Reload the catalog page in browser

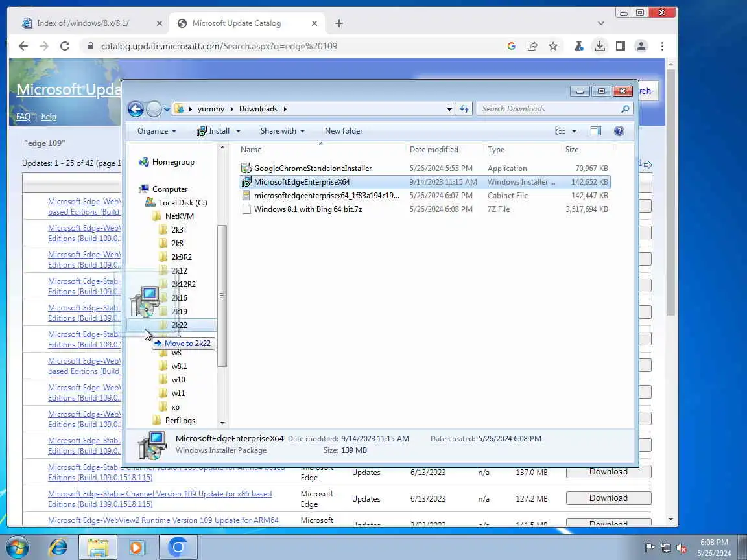coord(65,46)
